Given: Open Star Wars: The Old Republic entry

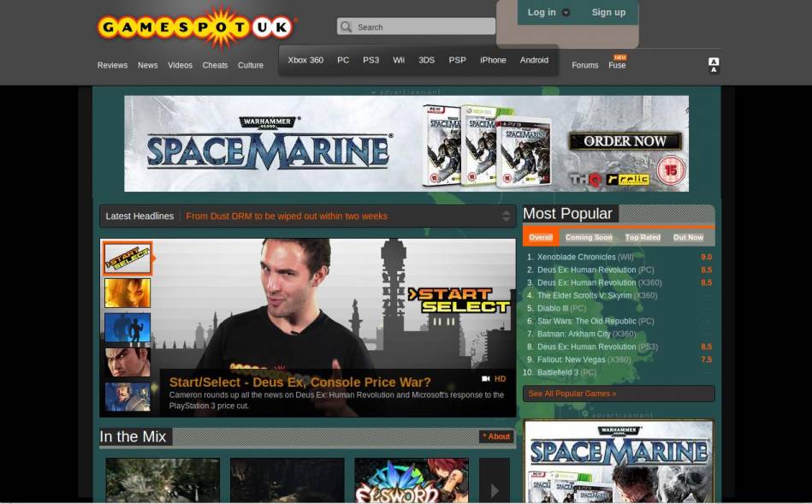Looking at the screenshot, I should click(596, 321).
